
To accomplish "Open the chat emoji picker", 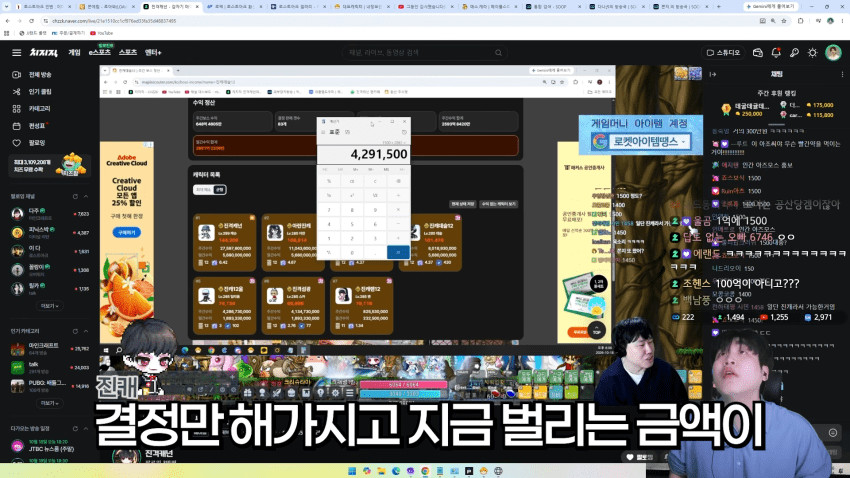I will click(x=833, y=432).
